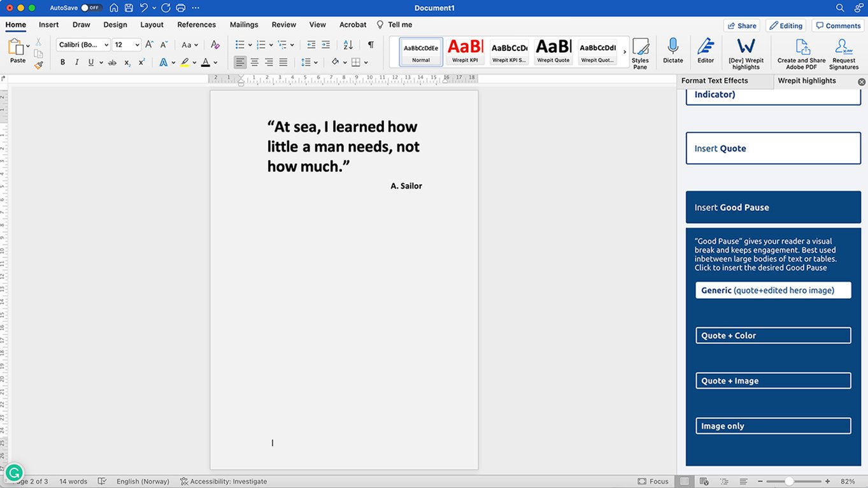
Task: Open the font name combo box
Action: (83, 45)
